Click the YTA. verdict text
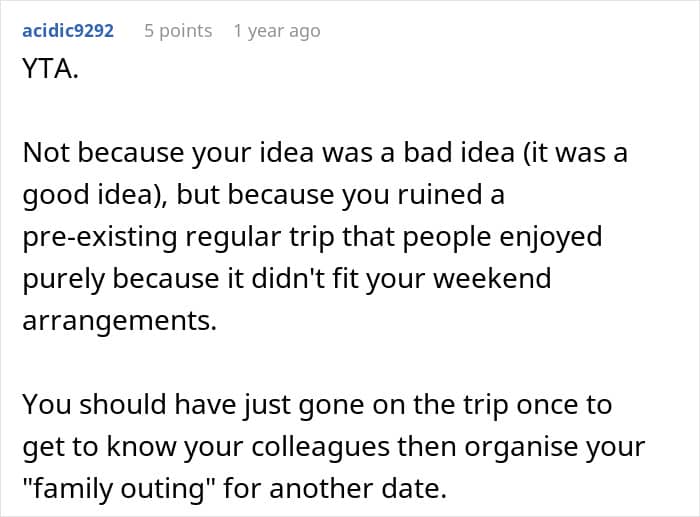This screenshot has width=700, height=517. (x=50, y=69)
